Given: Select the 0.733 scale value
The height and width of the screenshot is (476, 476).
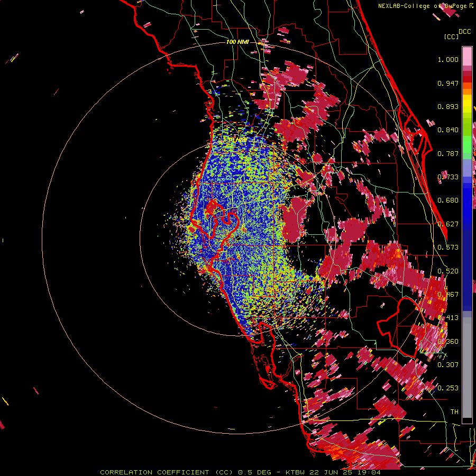Looking at the screenshot, I should [x=448, y=177].
